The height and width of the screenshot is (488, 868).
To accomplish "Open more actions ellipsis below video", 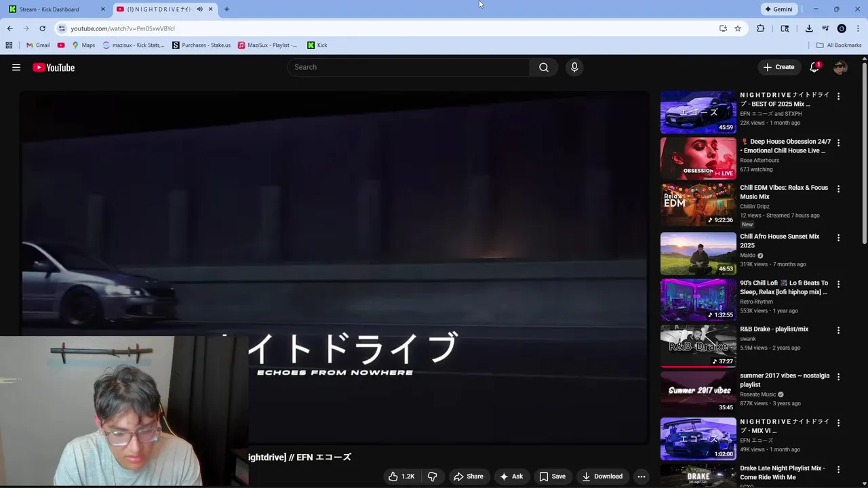I will click(x=641, y=476).
